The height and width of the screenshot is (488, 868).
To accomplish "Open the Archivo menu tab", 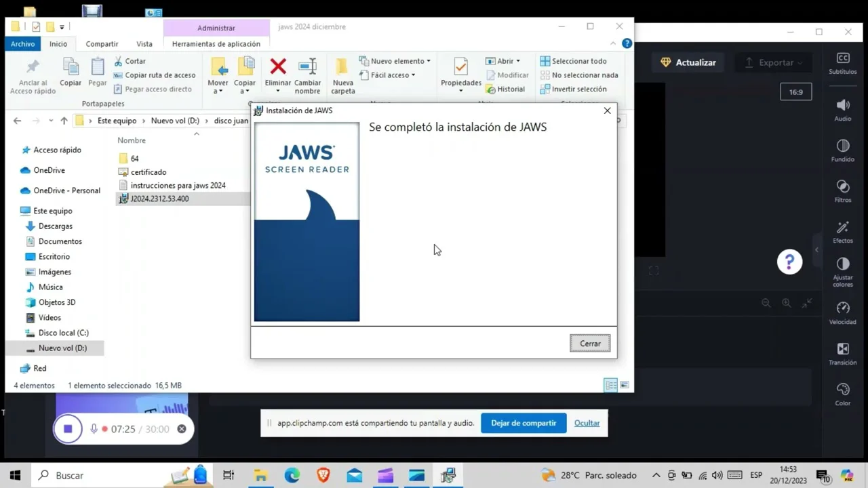I will tap(22, 44).
